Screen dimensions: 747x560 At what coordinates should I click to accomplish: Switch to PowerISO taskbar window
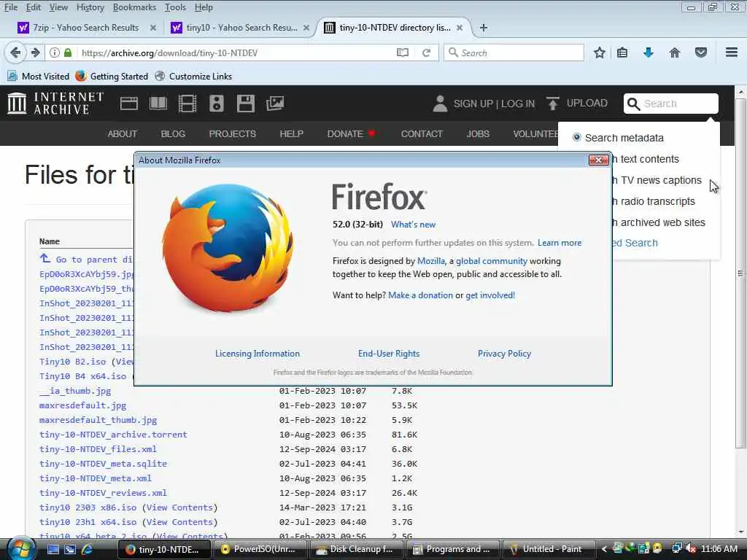pos(260,549)
